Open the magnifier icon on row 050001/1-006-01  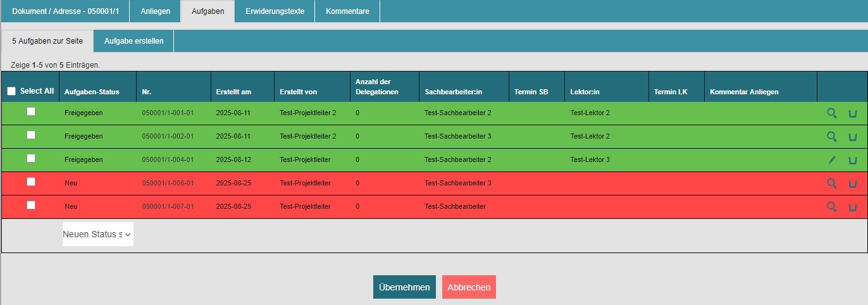coord(831,184)
